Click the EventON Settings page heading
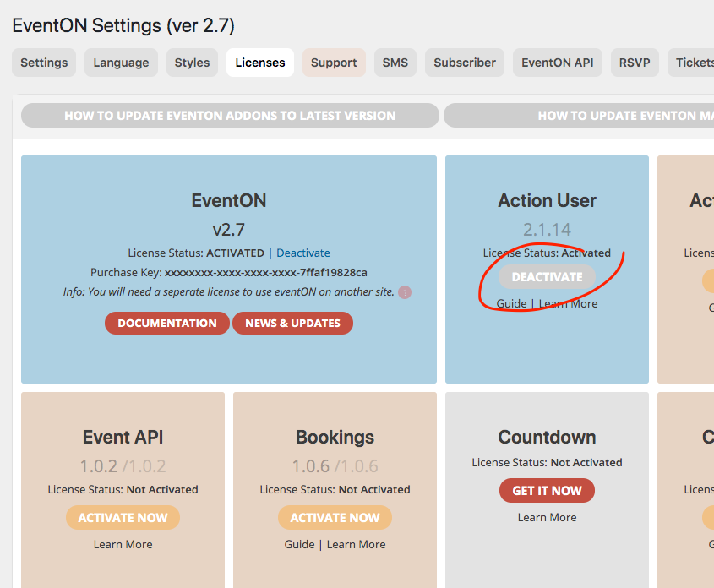714x588 pixels. pos(123,25)
